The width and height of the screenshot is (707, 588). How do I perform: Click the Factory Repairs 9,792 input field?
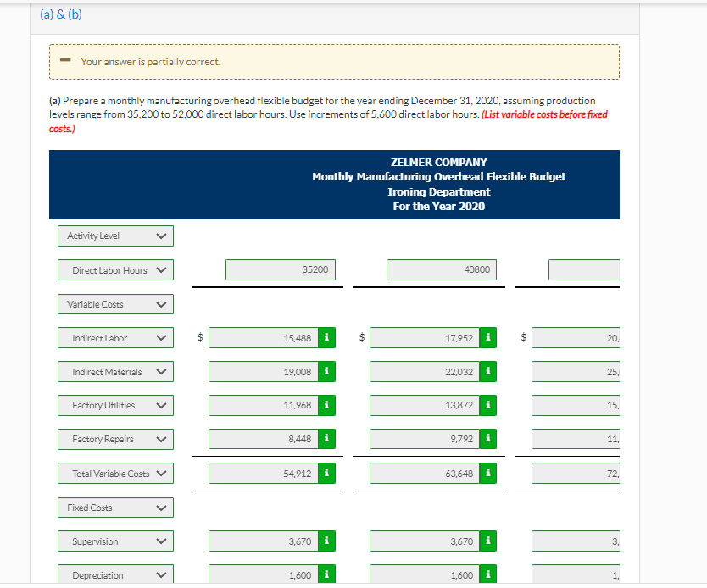(x=425, y=439)
